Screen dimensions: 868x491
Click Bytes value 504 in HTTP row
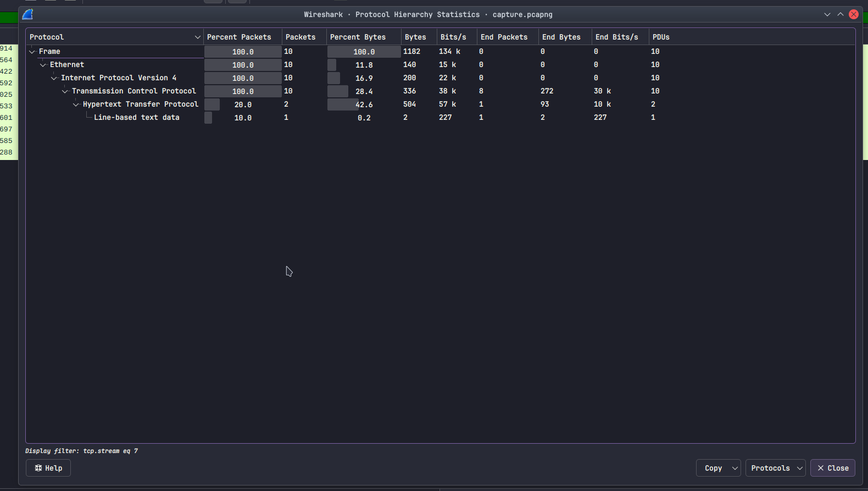(x=410, y=104)
